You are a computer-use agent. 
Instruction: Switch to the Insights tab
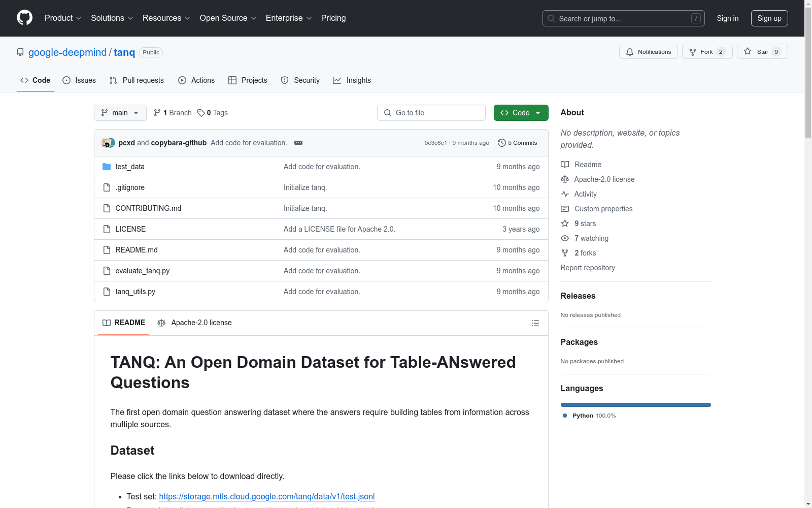click(352, 80)
